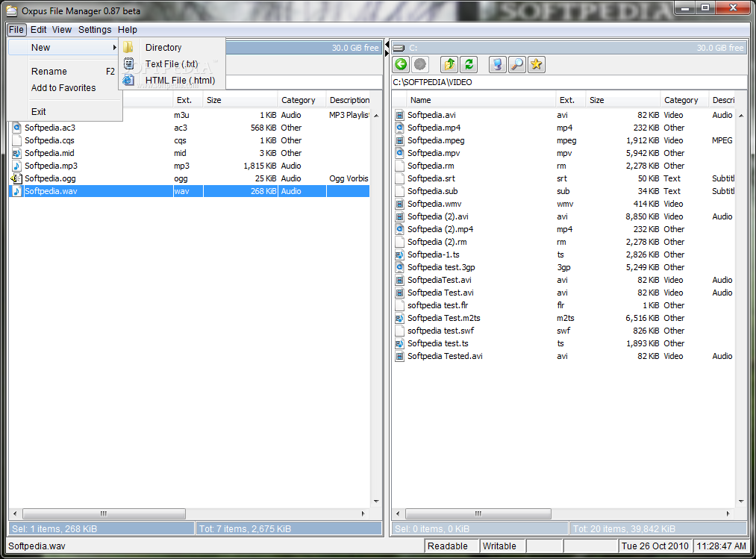Select Softpedia.rm in right pane
Viewport: 756px width, 559px height.
[431, 166]
